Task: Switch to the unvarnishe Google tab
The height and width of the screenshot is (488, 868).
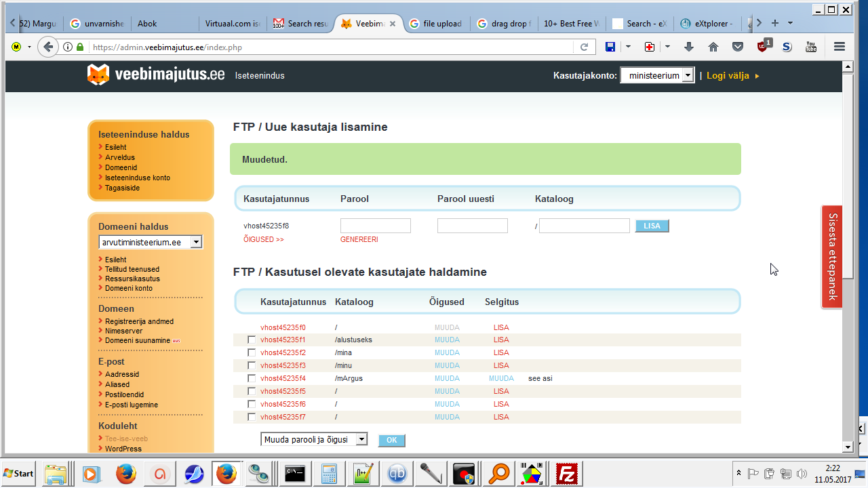Action: pyautogui.click(x=97, y=24)
